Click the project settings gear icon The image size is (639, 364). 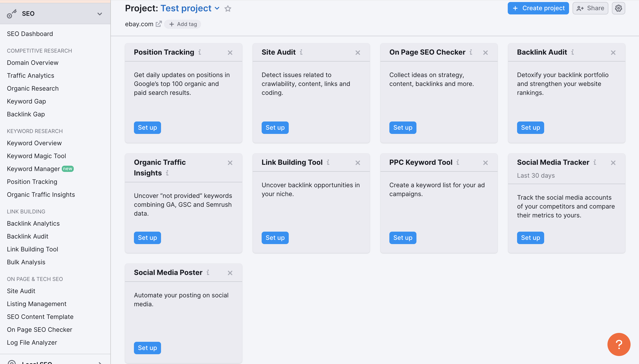coord(619,8)
